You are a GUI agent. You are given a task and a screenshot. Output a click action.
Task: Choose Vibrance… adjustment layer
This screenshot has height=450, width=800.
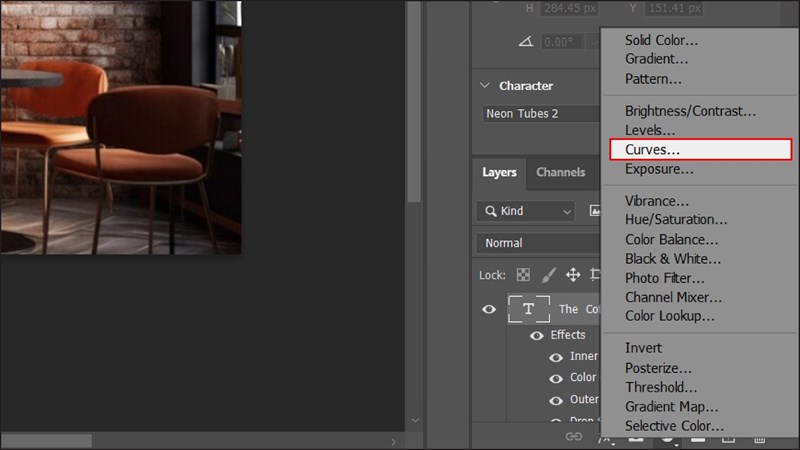657,201
